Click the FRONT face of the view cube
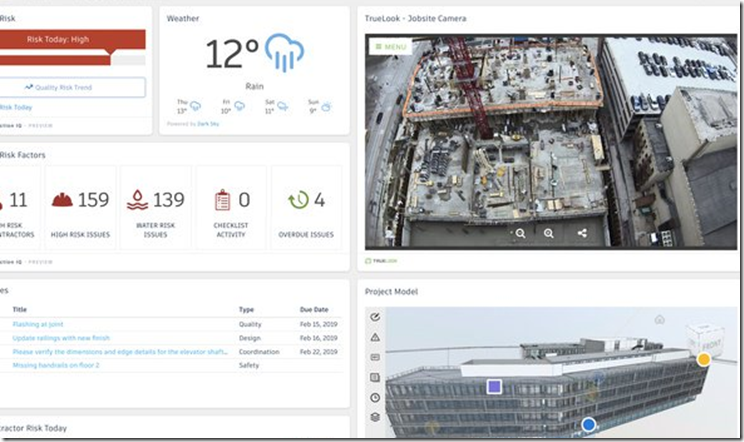This screenshot has height=442, width=744. (x=711, y=343)
